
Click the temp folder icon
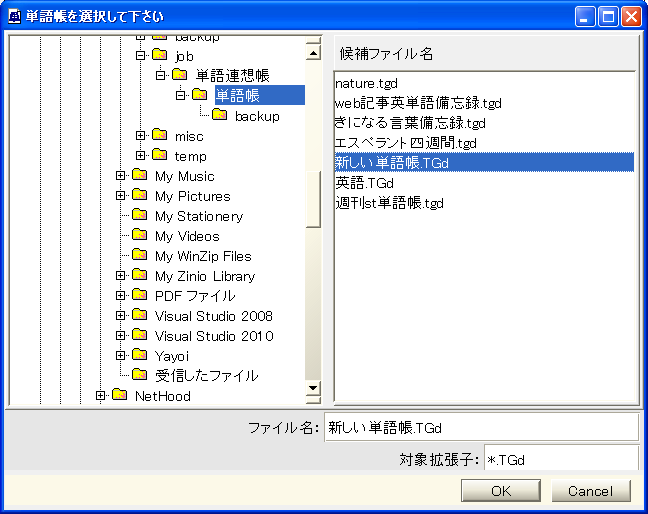click(160, 155)
